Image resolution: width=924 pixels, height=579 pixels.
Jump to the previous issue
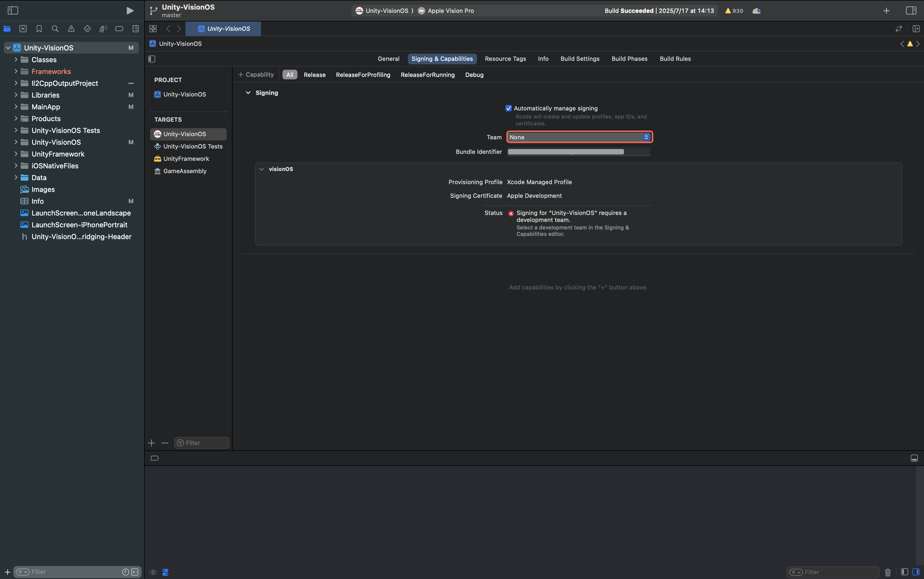(902, 44)
